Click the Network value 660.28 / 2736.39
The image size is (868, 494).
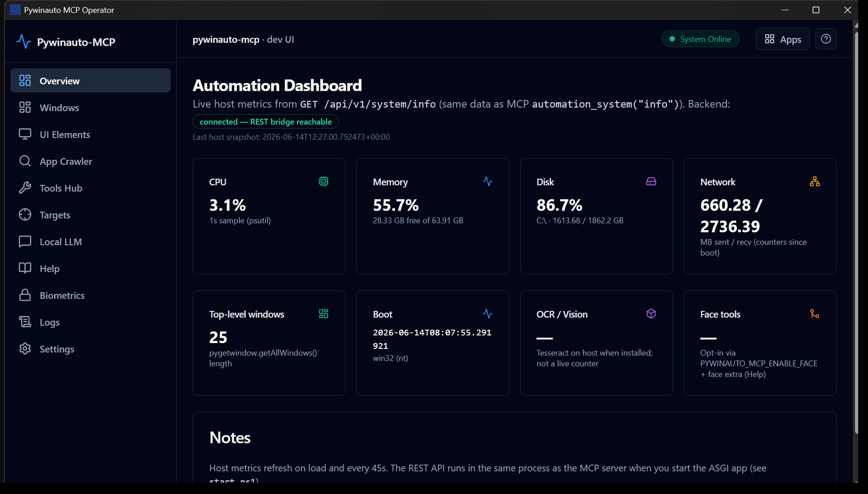point(731,216)
